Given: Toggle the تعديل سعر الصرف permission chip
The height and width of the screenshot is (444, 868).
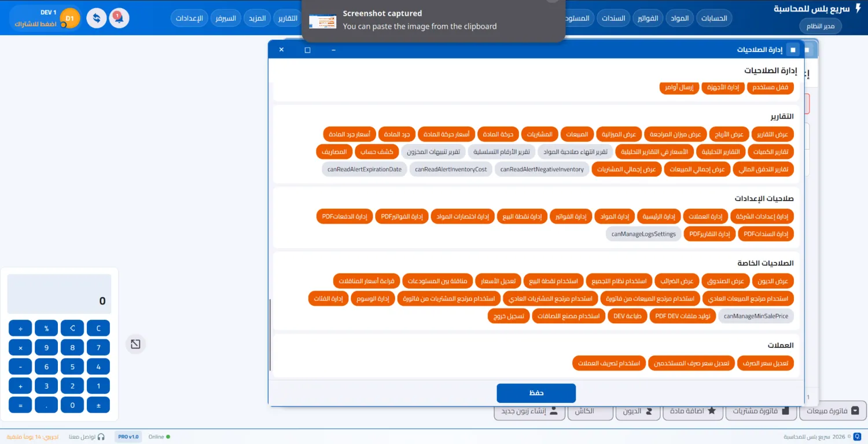Looking at the screenshot, I should [766, 363].
